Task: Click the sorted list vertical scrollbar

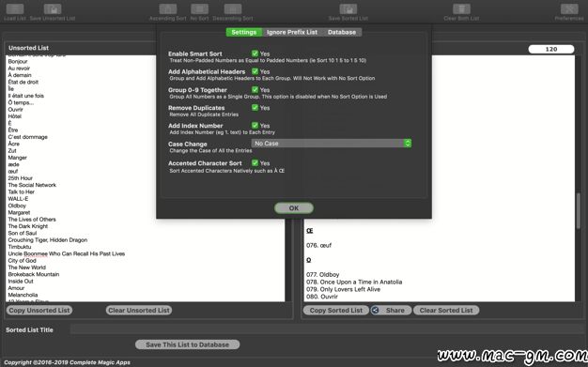Action: (579, 209)
